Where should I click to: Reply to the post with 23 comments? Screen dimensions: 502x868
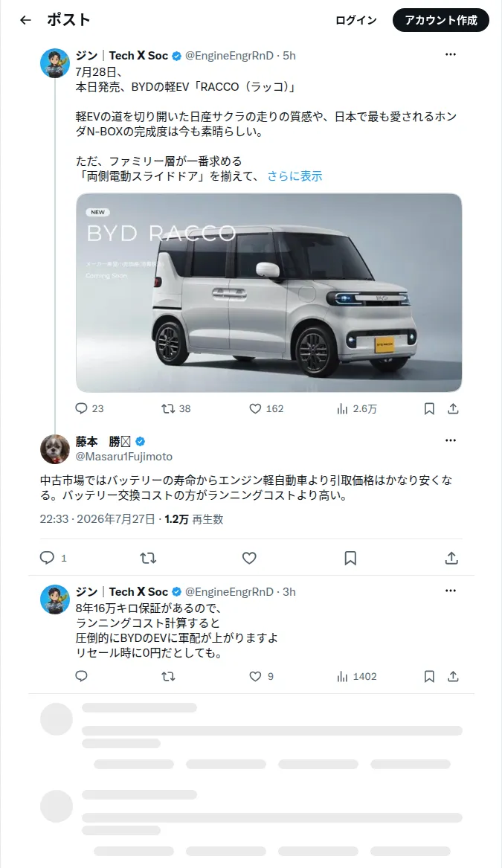[89, 408]
